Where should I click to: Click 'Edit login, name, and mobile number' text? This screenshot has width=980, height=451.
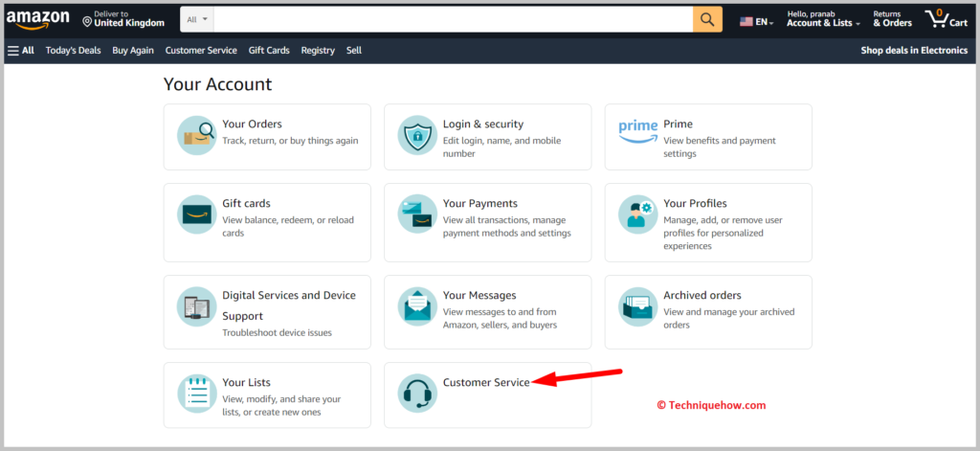501,147
